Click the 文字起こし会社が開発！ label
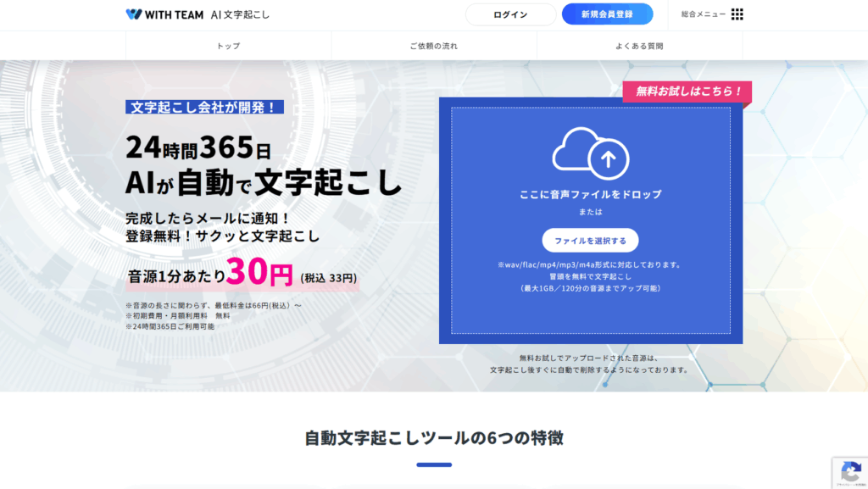868x489 pixels. [205, 107]
